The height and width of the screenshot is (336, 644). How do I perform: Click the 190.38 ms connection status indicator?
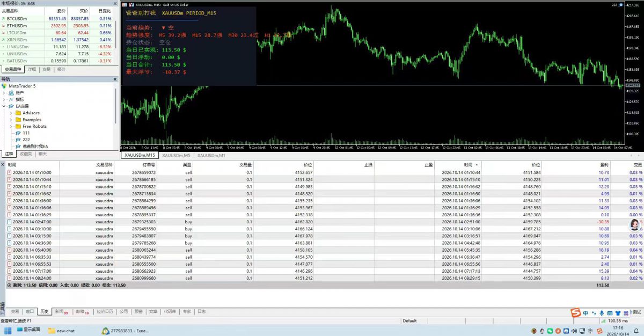[613, 320]
